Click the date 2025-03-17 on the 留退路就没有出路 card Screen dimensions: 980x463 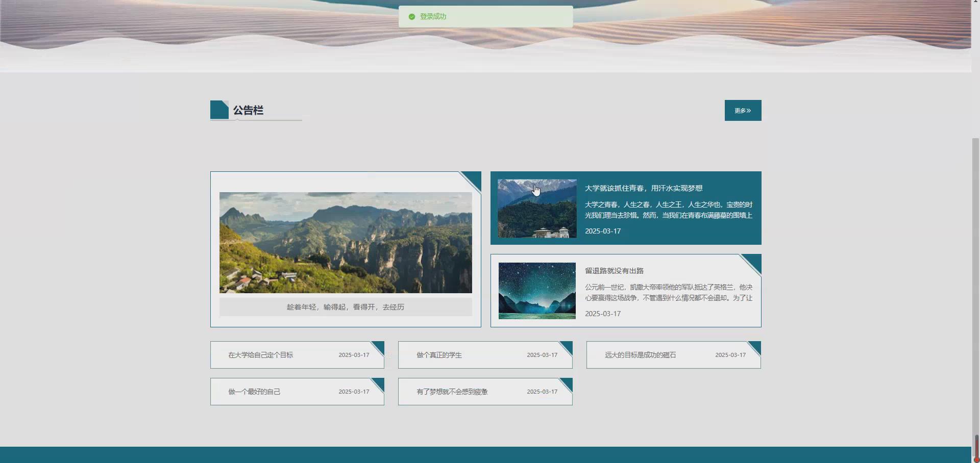coord(603,314)
